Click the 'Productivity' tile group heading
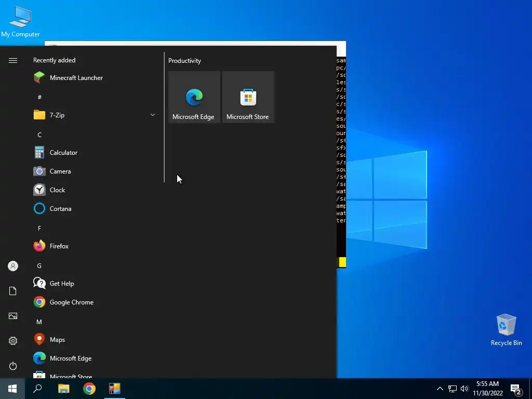This screenshot has height=399, width=532. [x=184, y=61]
